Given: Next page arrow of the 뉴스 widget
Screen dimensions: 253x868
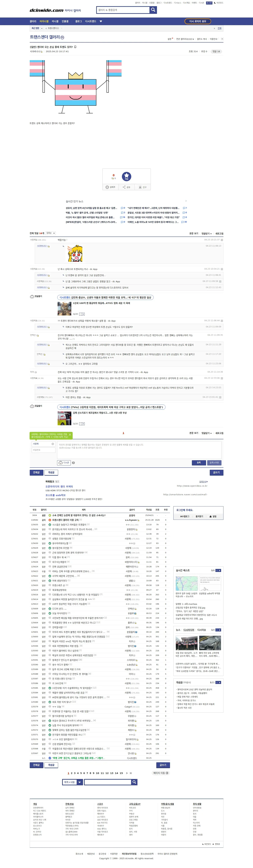Looking at the screenshot, I should (x=220, y=630).
